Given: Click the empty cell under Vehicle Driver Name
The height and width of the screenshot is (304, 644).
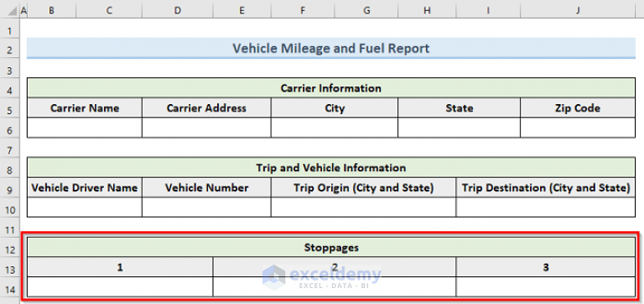Looking at the screenshot, I should pyautogui.click(x=85, y=207).
